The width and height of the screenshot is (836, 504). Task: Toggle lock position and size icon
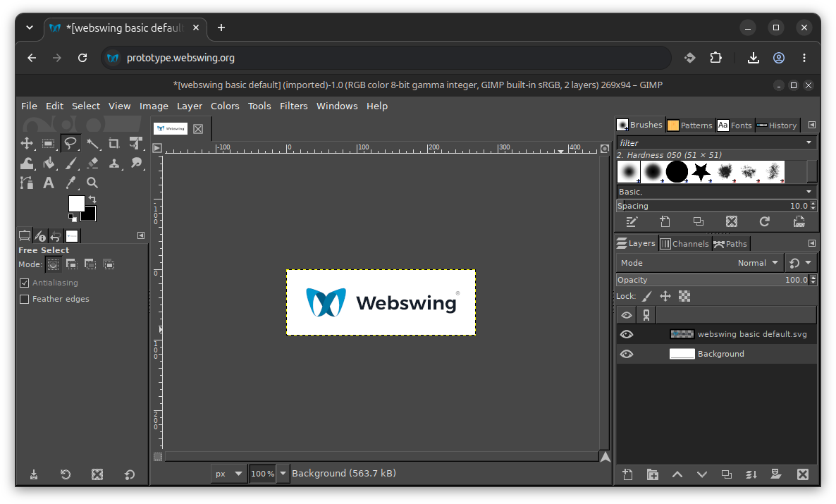665,297
